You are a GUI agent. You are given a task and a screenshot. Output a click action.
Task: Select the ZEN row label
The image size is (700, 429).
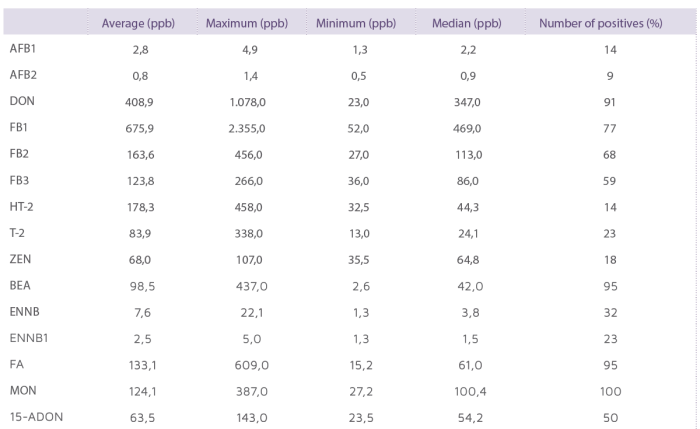pos(21,259)
